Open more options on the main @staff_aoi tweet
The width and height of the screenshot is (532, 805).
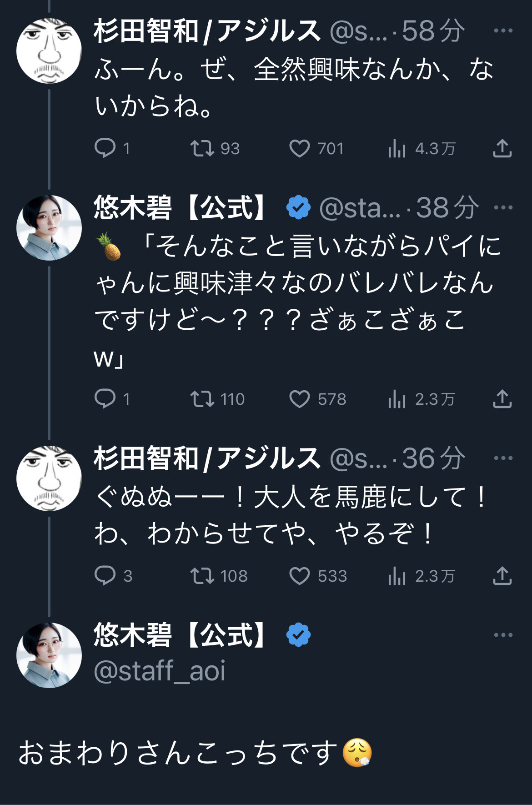coord(503,635)
